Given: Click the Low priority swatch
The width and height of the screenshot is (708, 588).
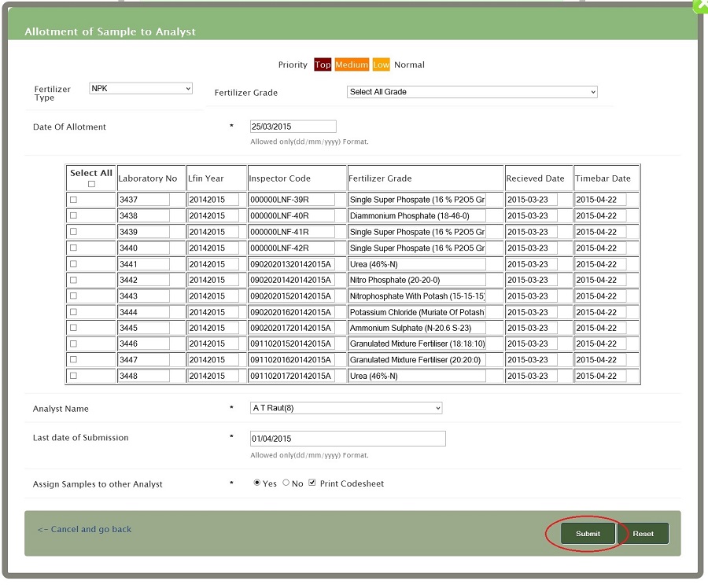Looking at the screenshot, I should 381,64.
